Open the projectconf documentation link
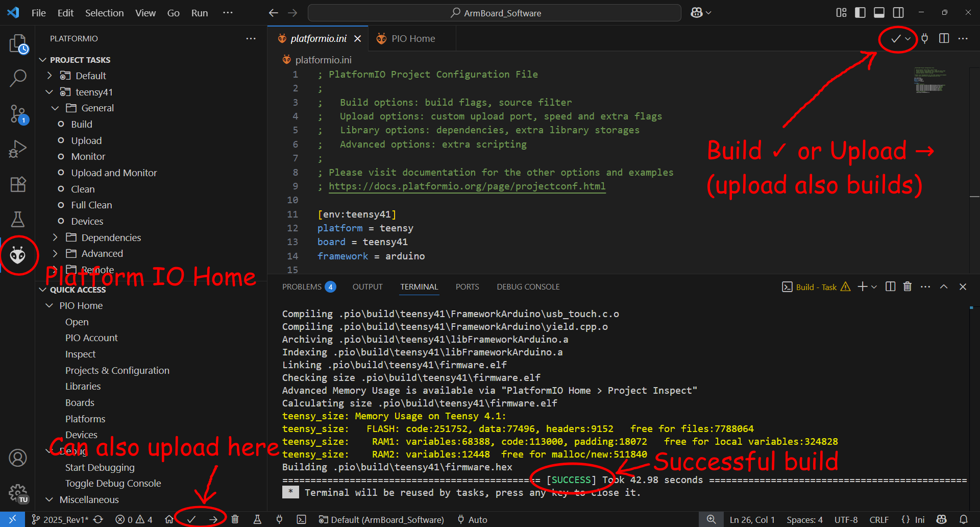This screenshot has width=980, height=527. point(467,186)
